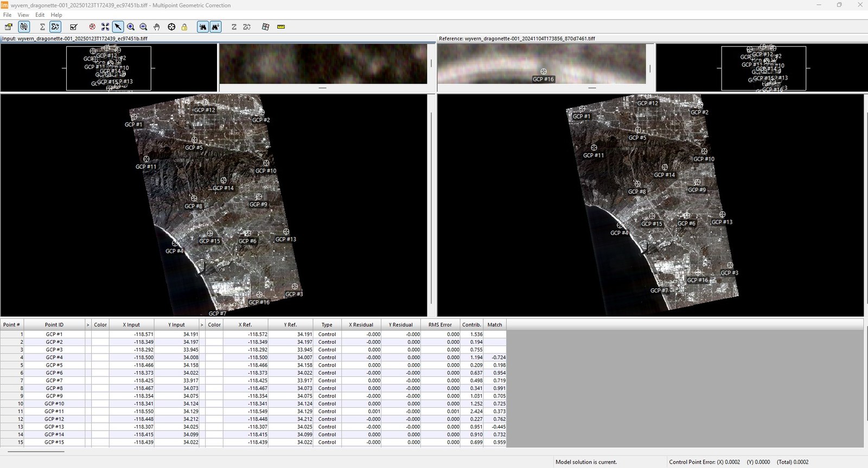Toggle the first binoculars find icon
The image size is (868, 468).
tap(203, 27)
